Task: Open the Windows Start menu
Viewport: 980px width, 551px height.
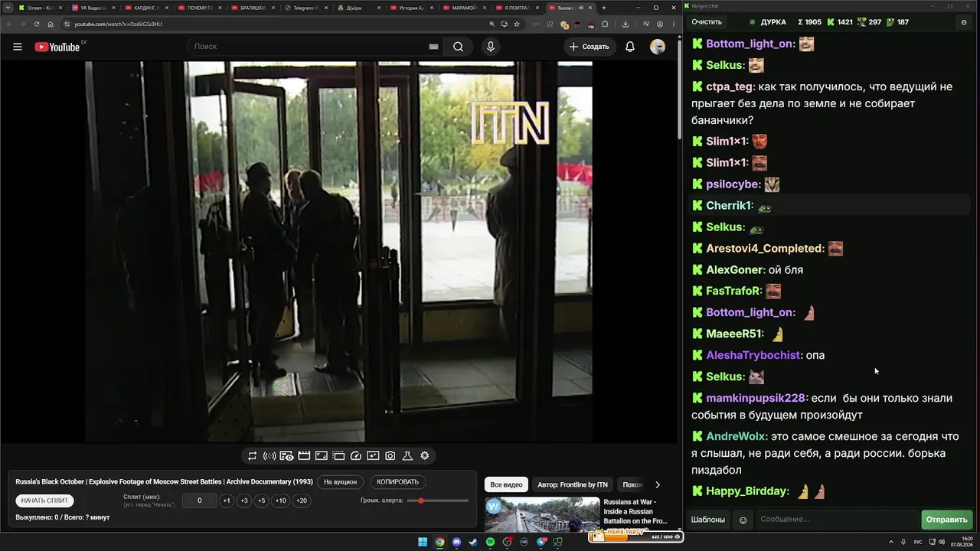Action: tap(423, 542)
